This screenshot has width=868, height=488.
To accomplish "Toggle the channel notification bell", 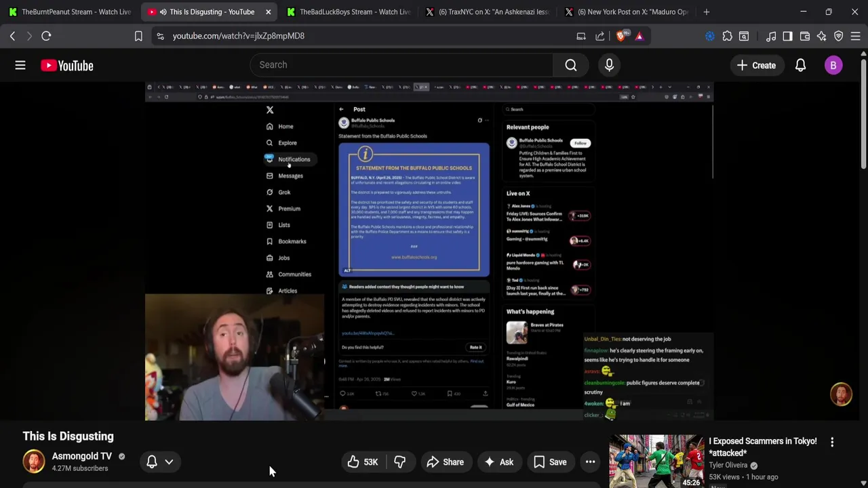I will pyautogui.click(x=152, y=462).
